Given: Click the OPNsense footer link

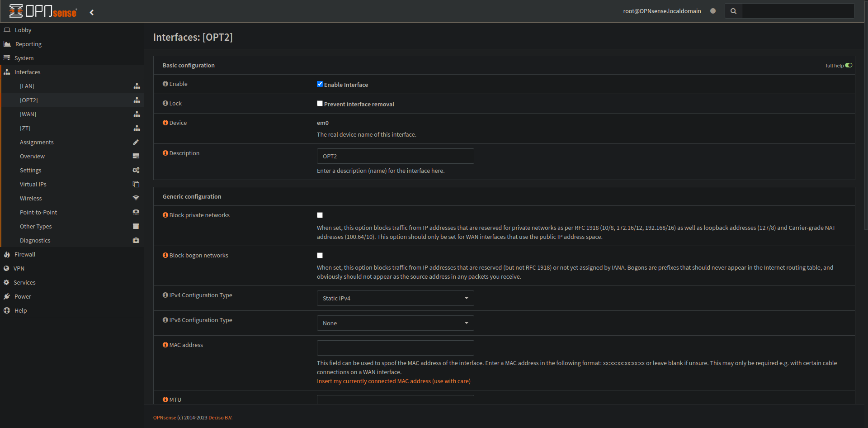Looking at the screenshot, I should point(165,418).
